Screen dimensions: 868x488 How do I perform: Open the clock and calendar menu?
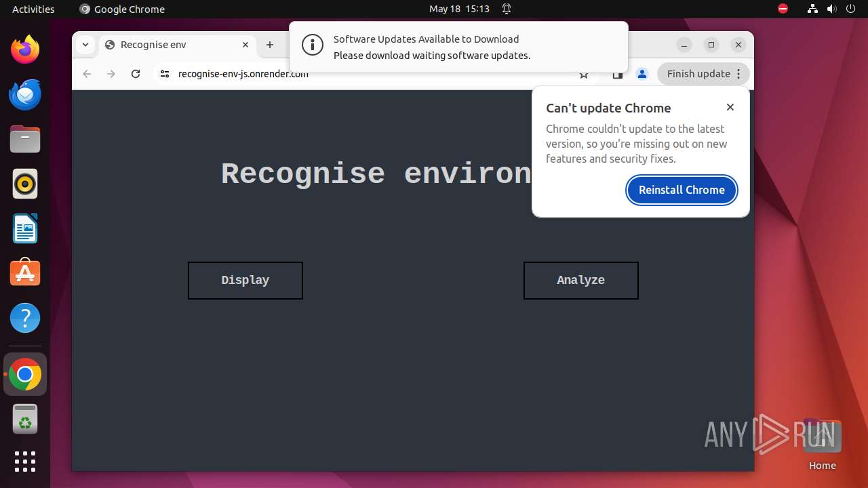(x=459, y=9)
